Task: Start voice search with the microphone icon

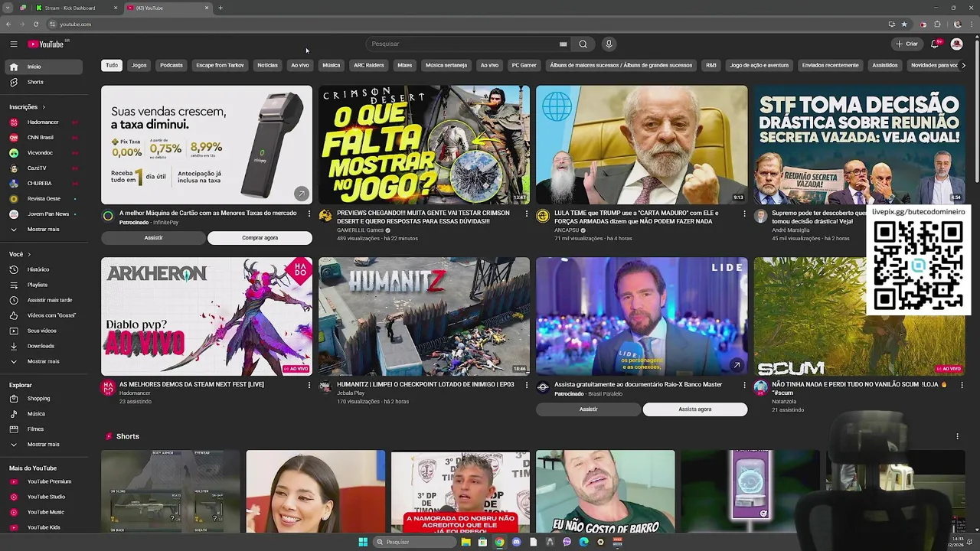Action: (x=609, y=44)
